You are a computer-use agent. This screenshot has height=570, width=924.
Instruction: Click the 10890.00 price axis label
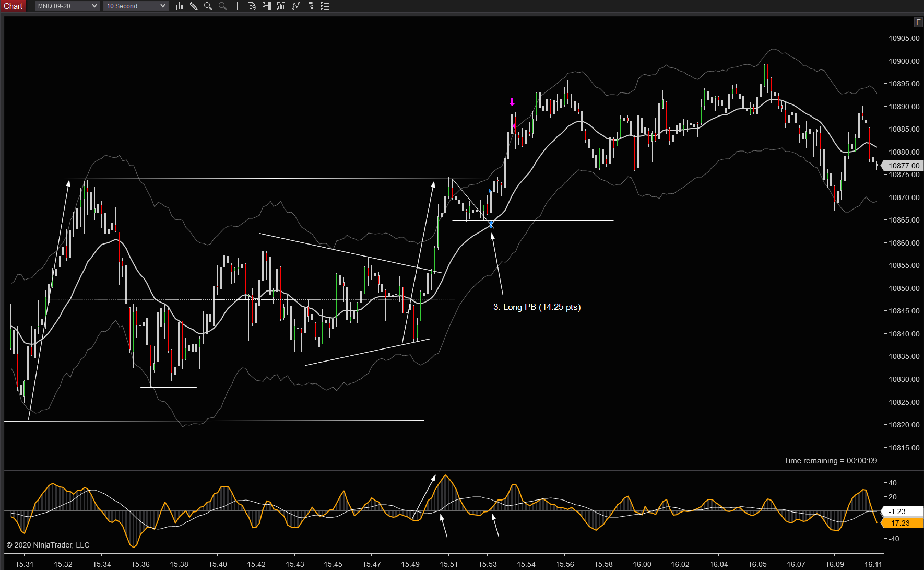[x=904, y=107]
